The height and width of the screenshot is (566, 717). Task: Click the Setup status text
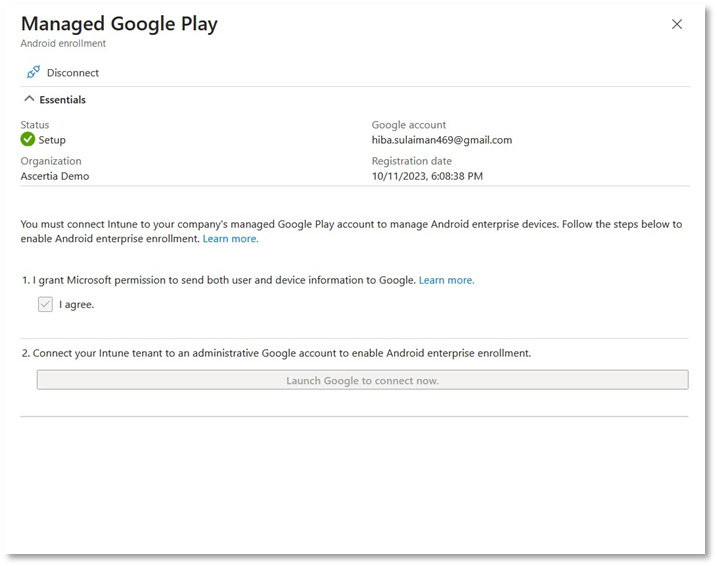point(52,140)
